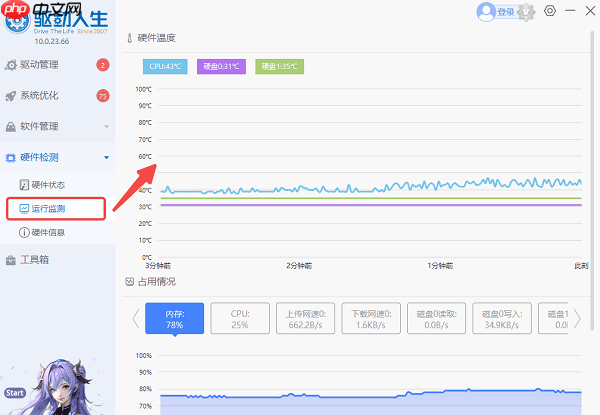This screenshot has height=415, width=600.
Task: Click the Start badge on the mascot
Action: click(15, 393)
